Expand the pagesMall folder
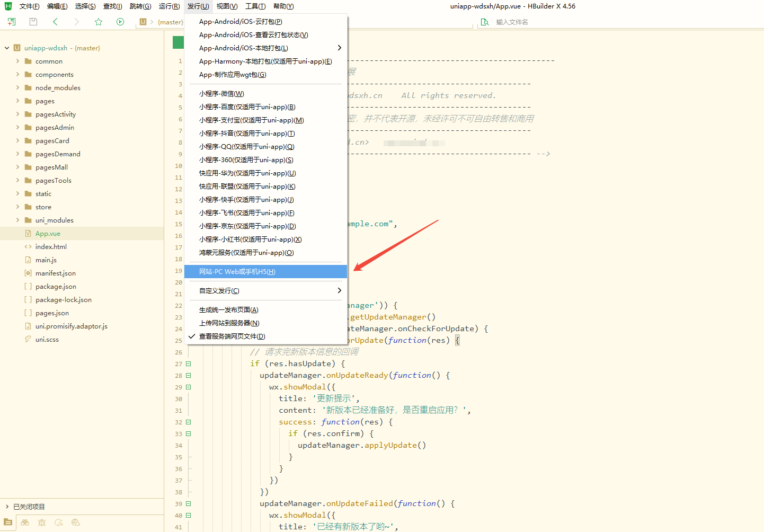This screenshot has width=764, height=532. point(17,167)
